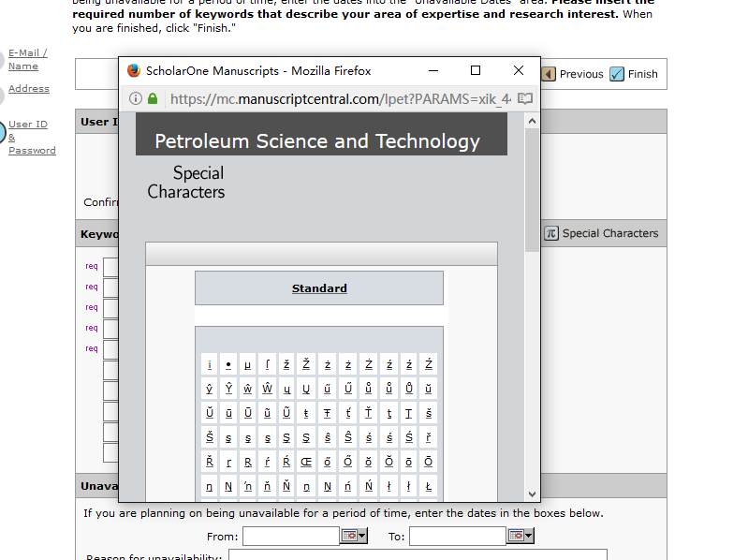The width and height of the screenshot is (748, 560).
Task: Click the green padlock security icon
Action: (153, 98)
